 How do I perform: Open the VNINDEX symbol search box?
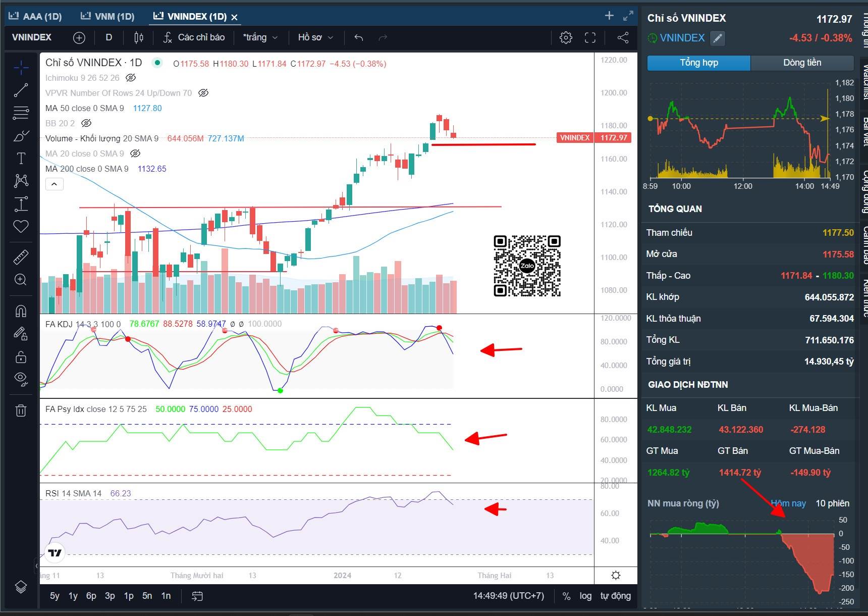(x=32, y=37)
